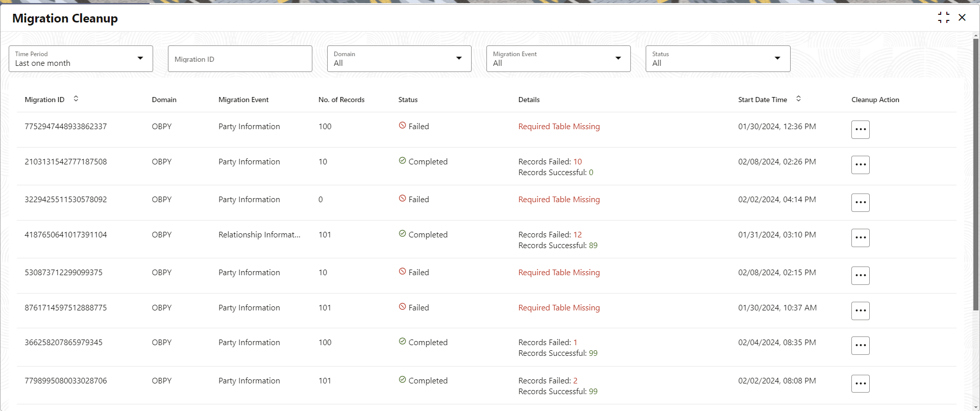Click ellipsis button for migration 530873712299099375
The height and width of the screenshot is (411, 980).
coord(860,276)
